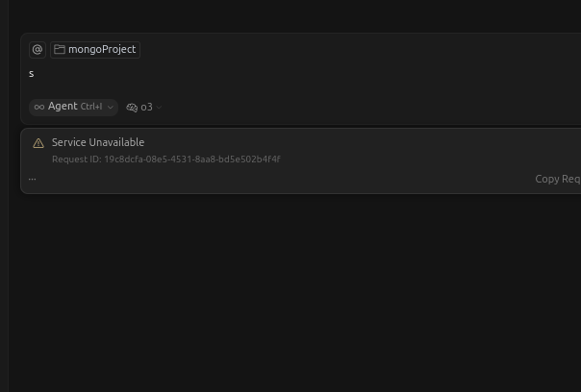Expand the chevron next to Agent Ctrl+I
The image size is (581, 392).
pos(110,108)
